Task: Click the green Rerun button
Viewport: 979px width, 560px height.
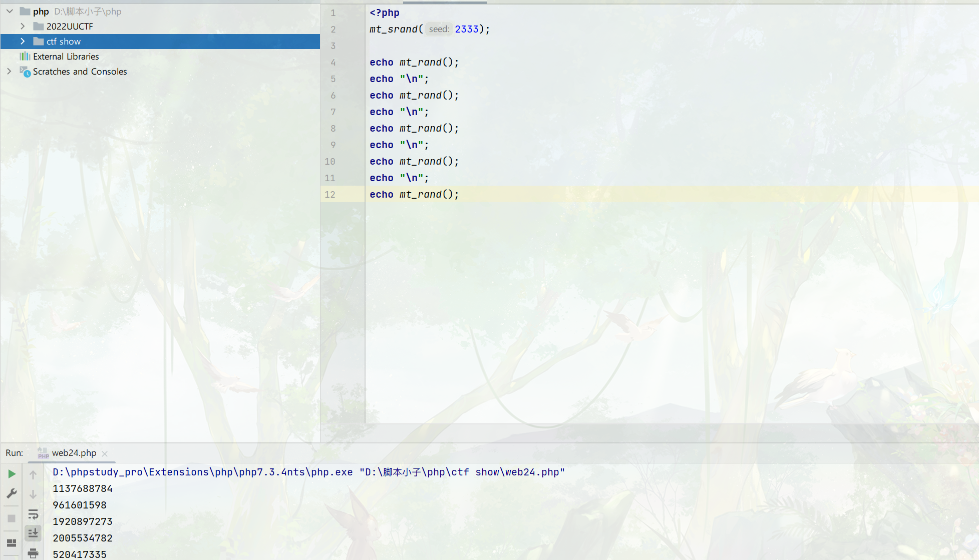Action: pos(12,474)
